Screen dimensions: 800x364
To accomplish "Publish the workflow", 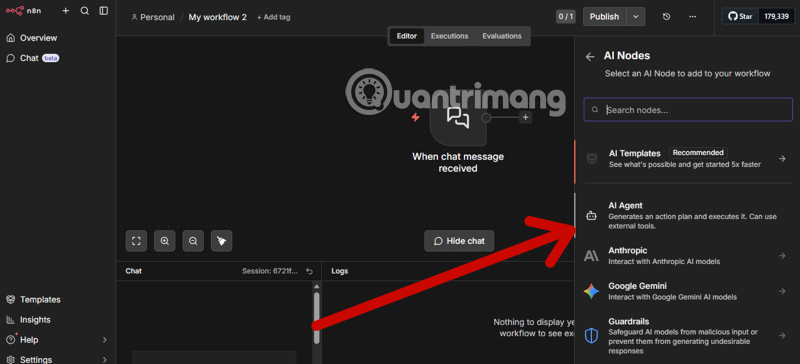I will click(x=604, y=17).
